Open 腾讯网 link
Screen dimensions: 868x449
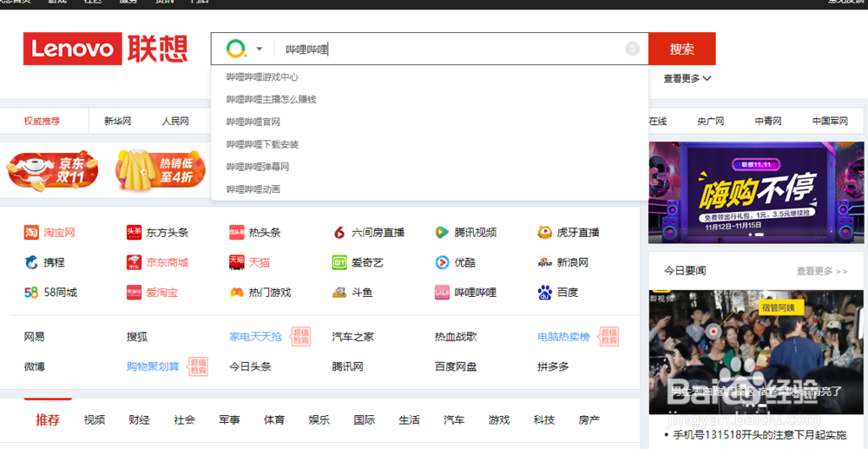pyautogui.click(x=348, y=366)
